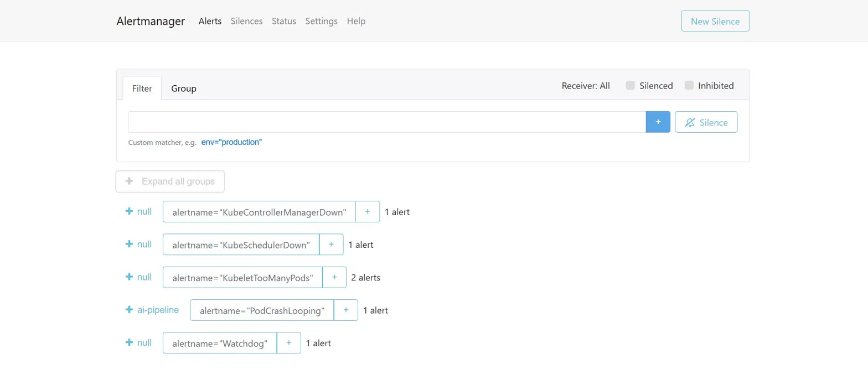Image resolution: width=868 pixels, height=390 pixels.
Task: Open the Settings navigation tab
Action: (x=322, y=21)
